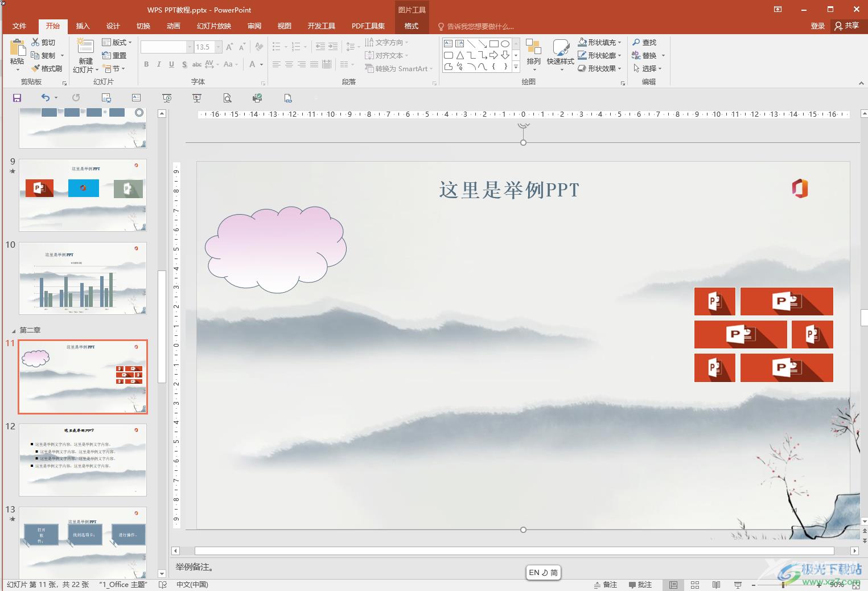Clear all formatting with the eraser A icon
The height and width of the screenshot is (591, 868).
pyautogui.click(x=259, y=47)
